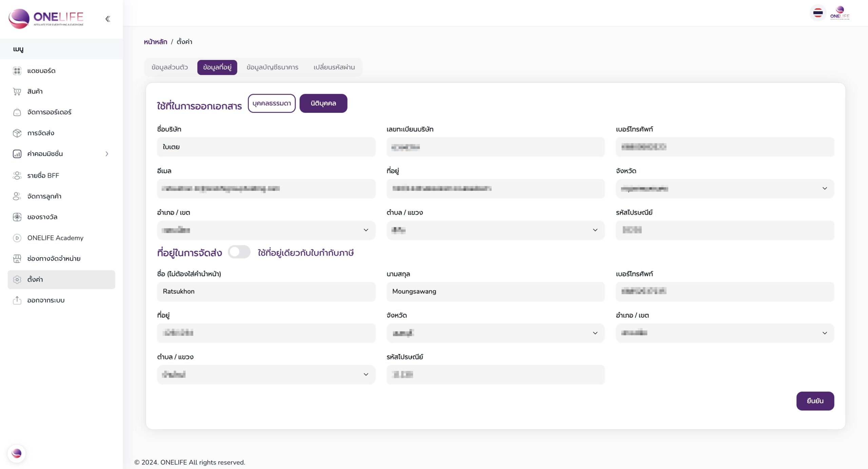This screenshot has width=868, height=469.
Task: Open the company province dropdown
Action: pos(725,189)
